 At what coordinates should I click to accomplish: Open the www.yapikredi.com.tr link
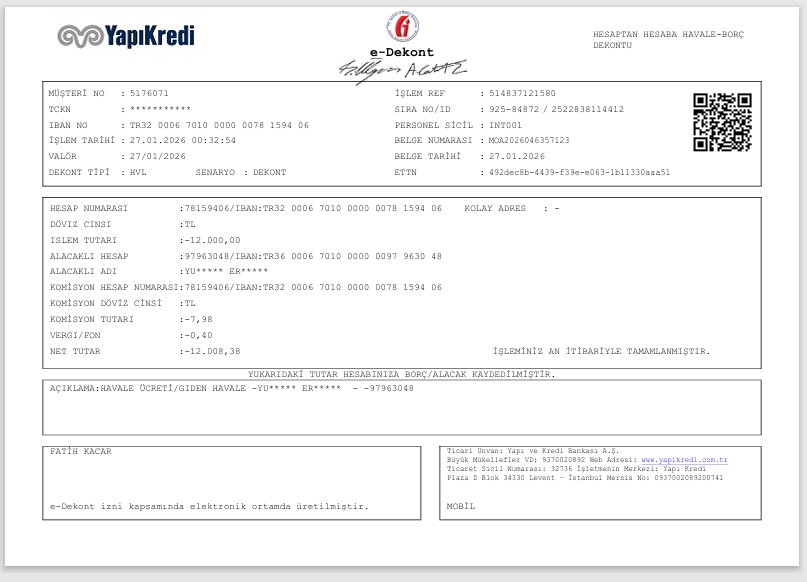coord(685,460)
